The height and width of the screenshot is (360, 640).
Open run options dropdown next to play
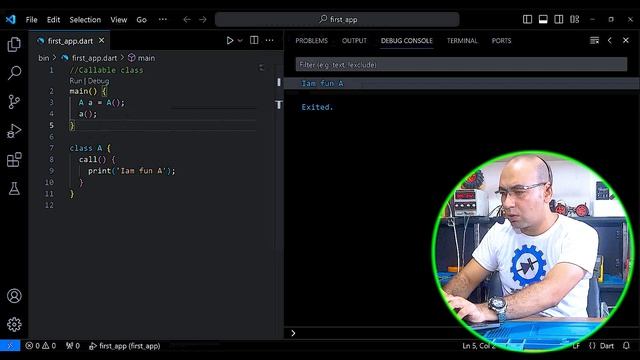(240, 40)
